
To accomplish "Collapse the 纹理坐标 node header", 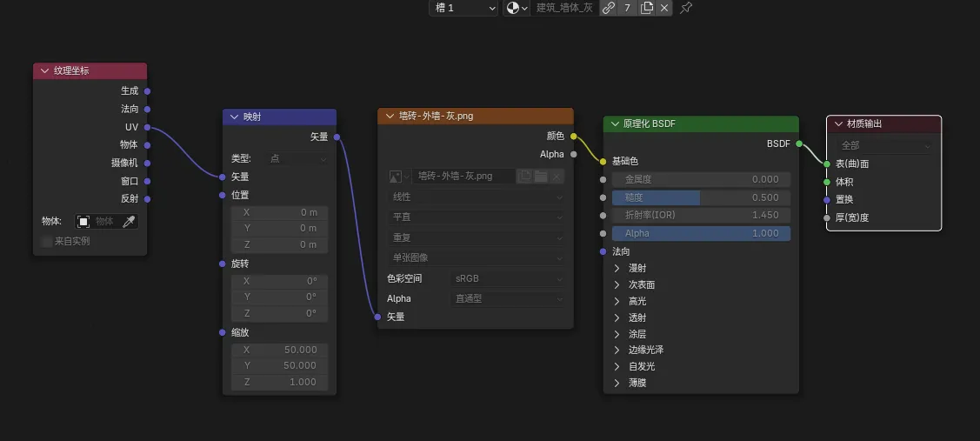I will 44,71.
